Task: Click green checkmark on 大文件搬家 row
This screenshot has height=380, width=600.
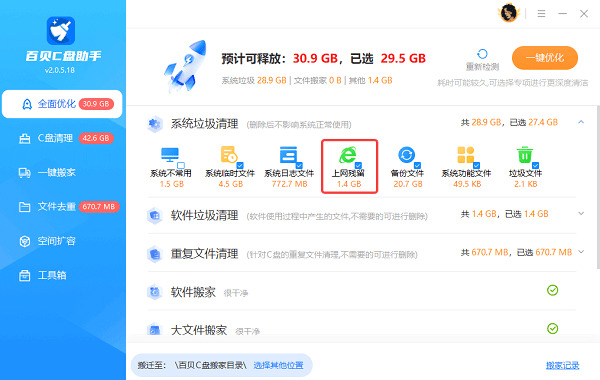Action: pyautogui.click(x=552, y=328)
